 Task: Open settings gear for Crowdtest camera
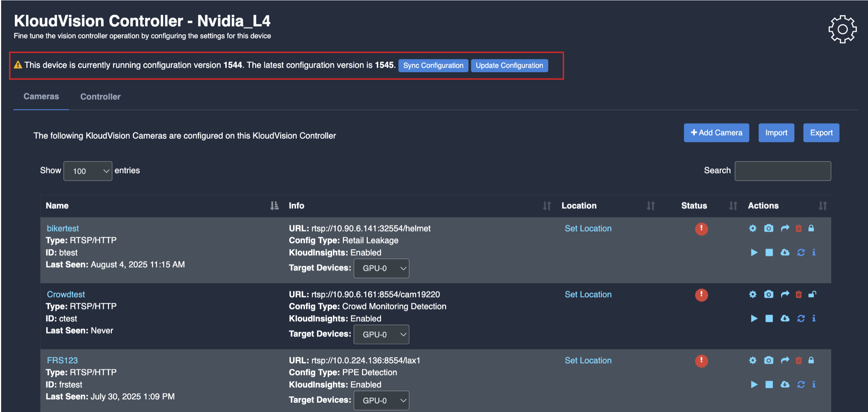753,294
